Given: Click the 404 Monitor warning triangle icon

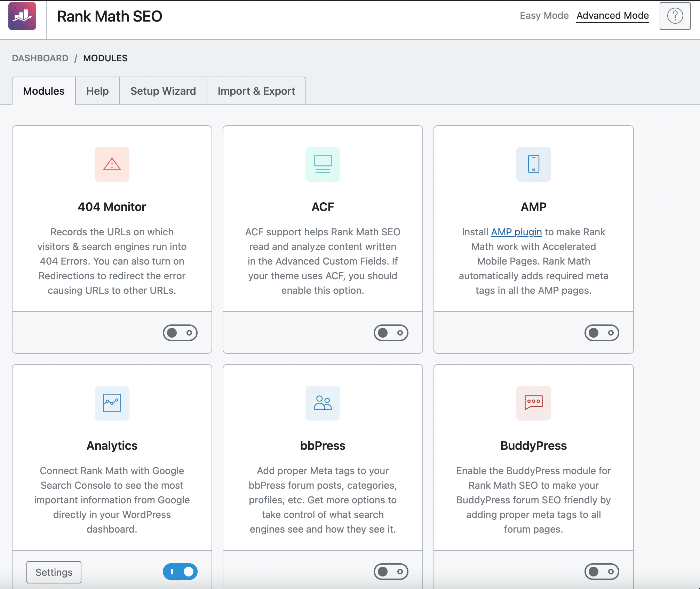Looking at the screenshot, I should (x=112, y=164).
